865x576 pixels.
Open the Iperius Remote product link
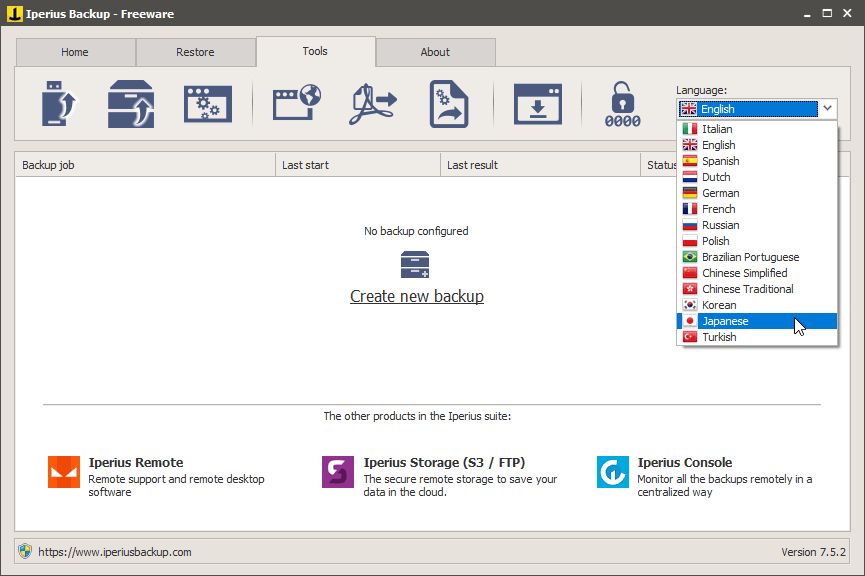pyautogui.click(x=136, y=462)
